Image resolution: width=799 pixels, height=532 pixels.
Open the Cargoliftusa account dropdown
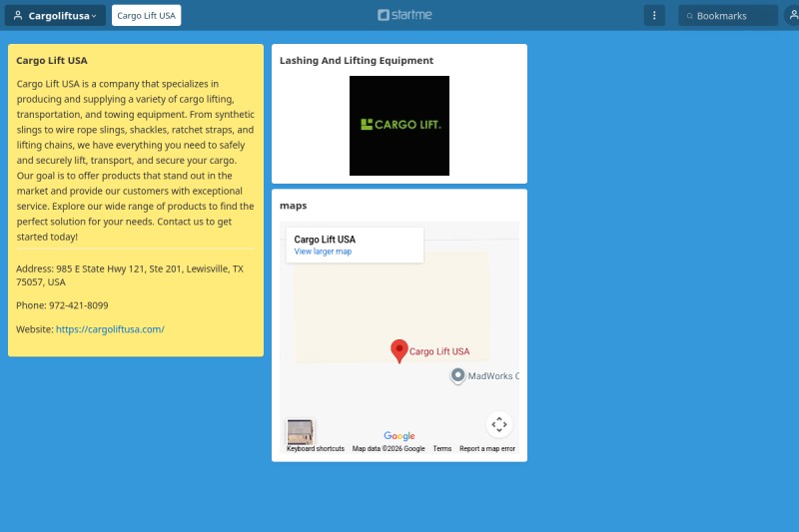55,16
